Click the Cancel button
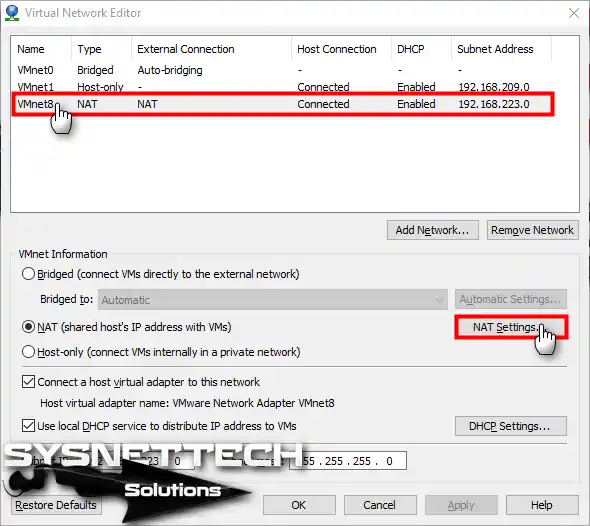This screenshot has height=526, width=590. click(x=380, y=505)
